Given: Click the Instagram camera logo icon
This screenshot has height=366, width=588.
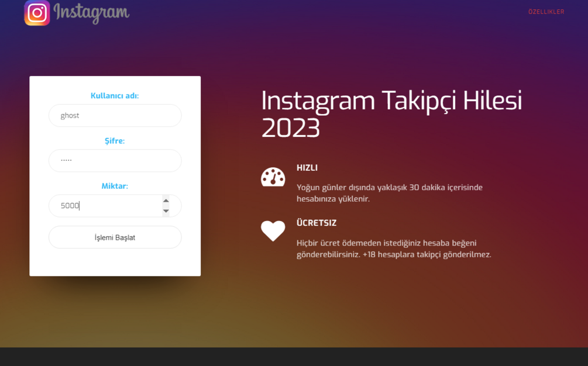Looking at the screenshot, I should point(37,13).
